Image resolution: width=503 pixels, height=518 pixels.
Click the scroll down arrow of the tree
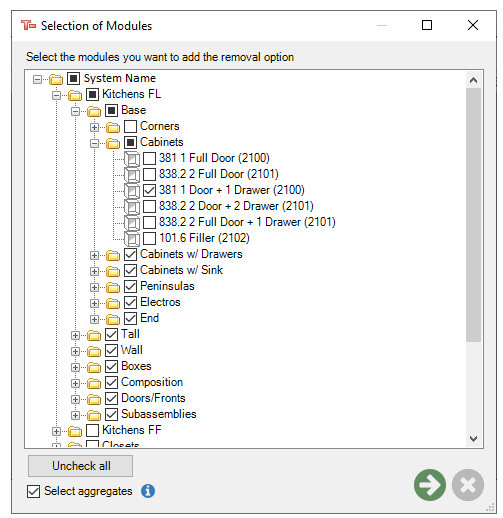[x=473, y=438]
